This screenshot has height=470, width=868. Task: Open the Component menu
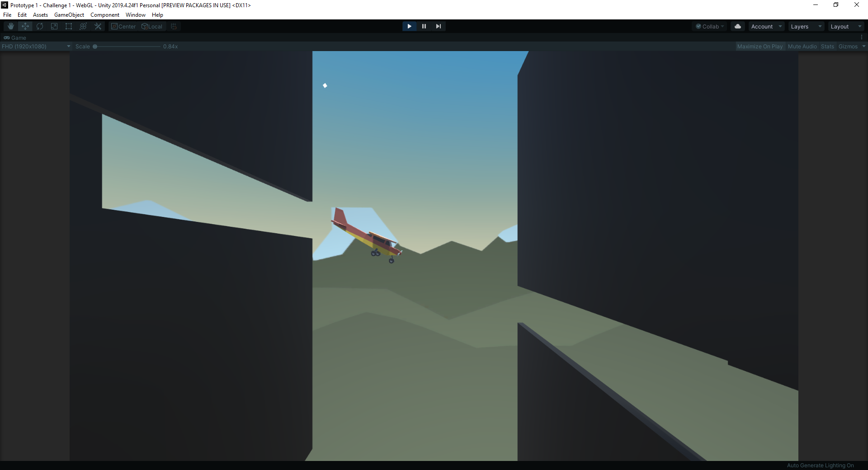(105, 14)
